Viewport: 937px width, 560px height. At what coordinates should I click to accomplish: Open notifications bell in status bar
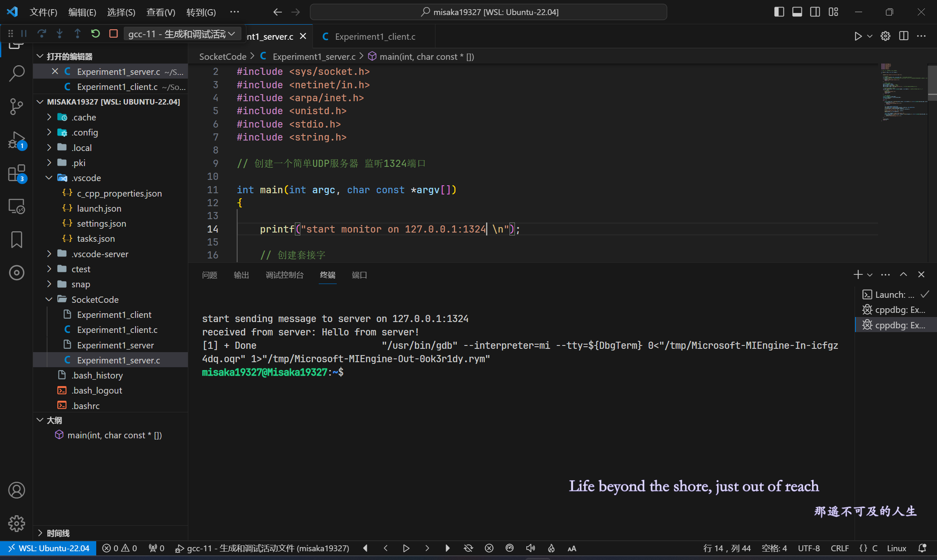922,548
